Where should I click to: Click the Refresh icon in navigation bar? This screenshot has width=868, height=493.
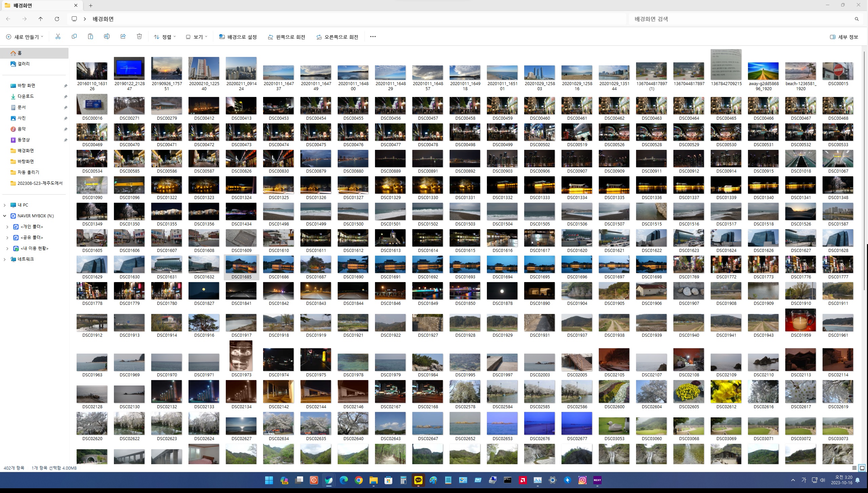(57, 19)
